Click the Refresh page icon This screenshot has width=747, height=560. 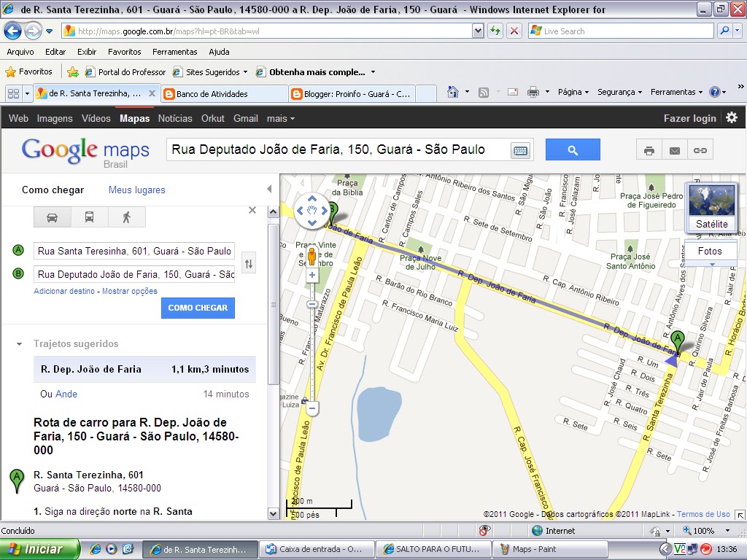[x=495, y=31]
